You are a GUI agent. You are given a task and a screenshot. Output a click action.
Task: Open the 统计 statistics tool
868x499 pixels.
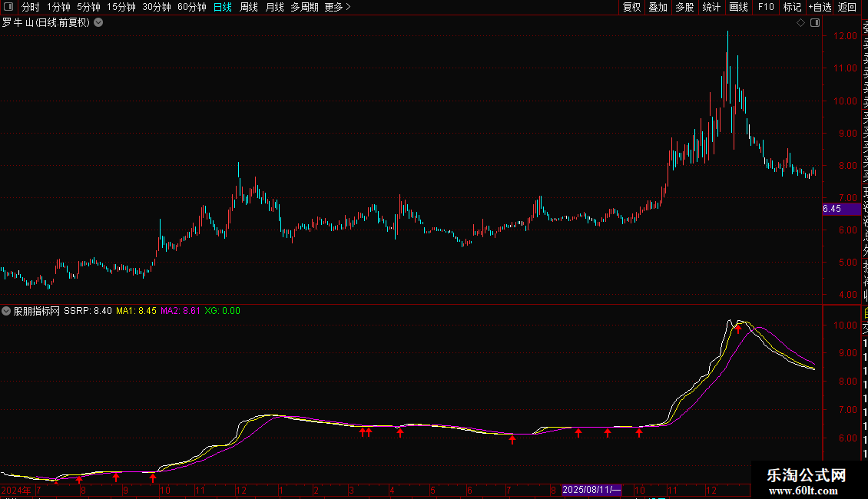(x=711, y=7)
